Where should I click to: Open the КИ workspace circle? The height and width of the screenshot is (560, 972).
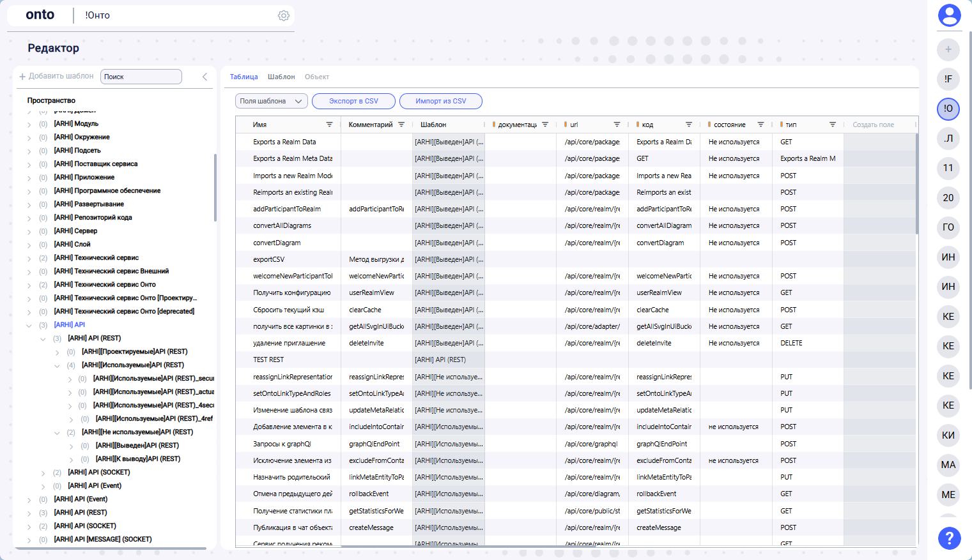[x=948, y=435]
